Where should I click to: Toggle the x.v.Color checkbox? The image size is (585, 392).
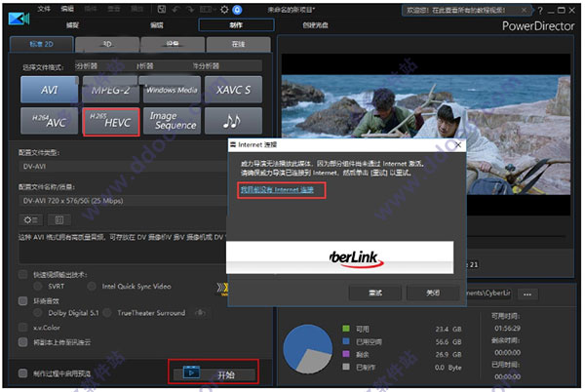(x=23, y=327)
